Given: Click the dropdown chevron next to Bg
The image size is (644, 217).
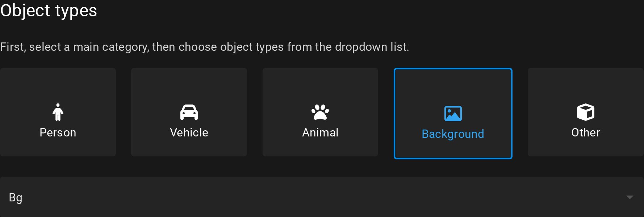Looking at the screenshot, I should 630,197.
